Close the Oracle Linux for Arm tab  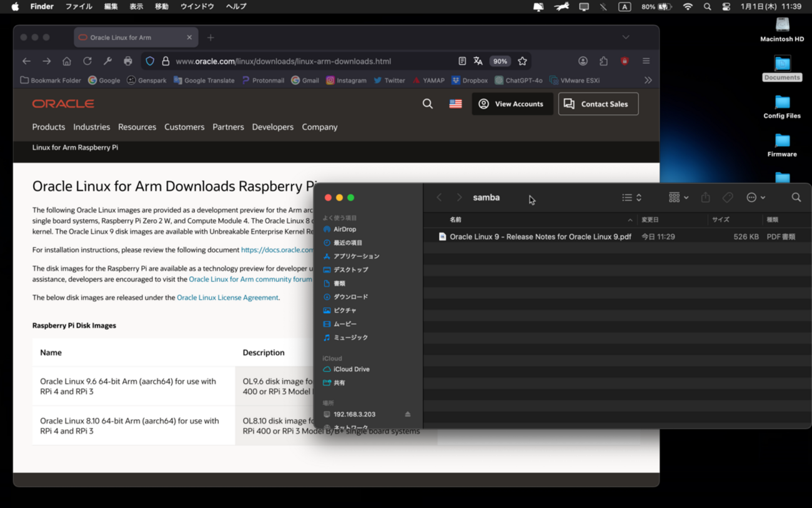(189, 37)
